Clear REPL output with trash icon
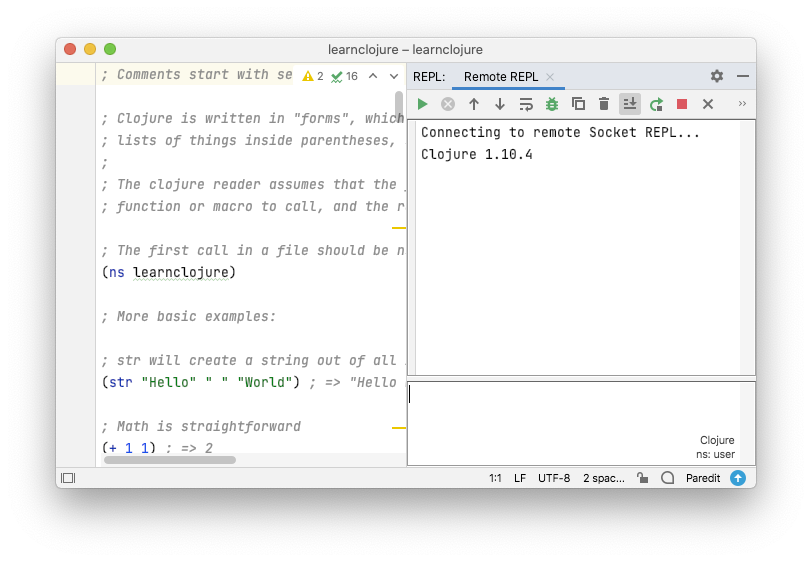The height and width of the screenshot is (562, 812). [604, 104]
